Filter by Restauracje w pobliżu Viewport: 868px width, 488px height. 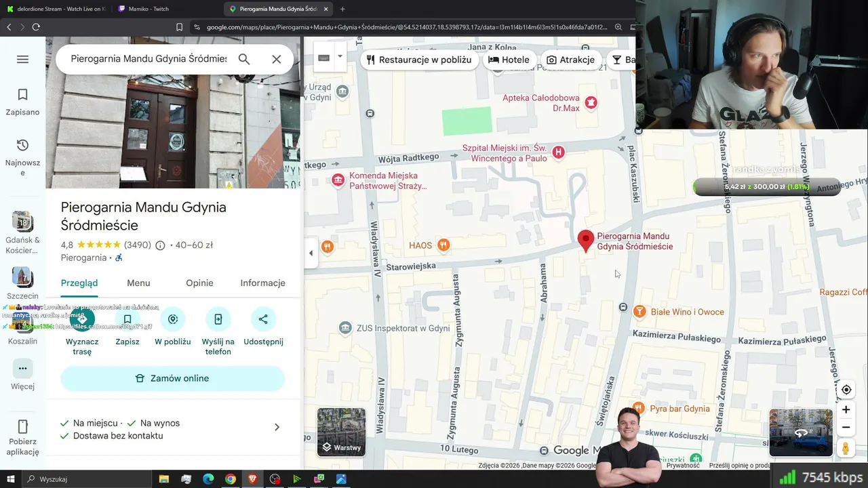[418, 60]
